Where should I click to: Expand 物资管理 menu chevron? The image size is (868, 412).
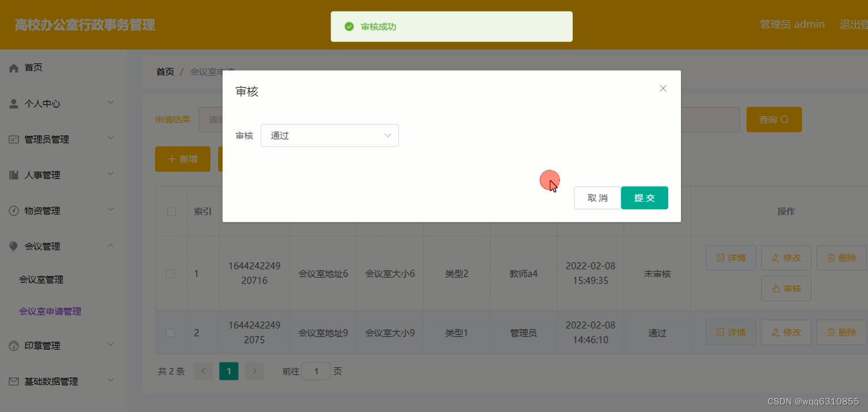[x=111, y=210]
